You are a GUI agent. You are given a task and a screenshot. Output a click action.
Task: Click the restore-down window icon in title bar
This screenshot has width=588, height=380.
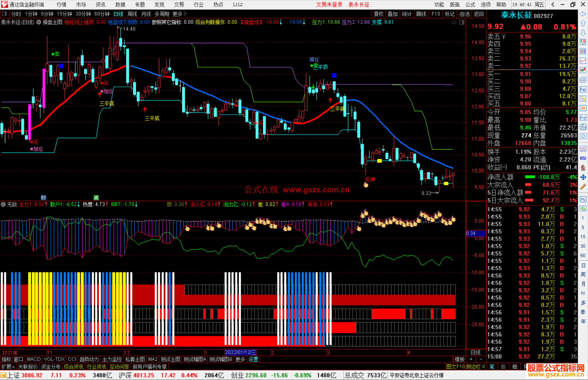click(573, 4)
